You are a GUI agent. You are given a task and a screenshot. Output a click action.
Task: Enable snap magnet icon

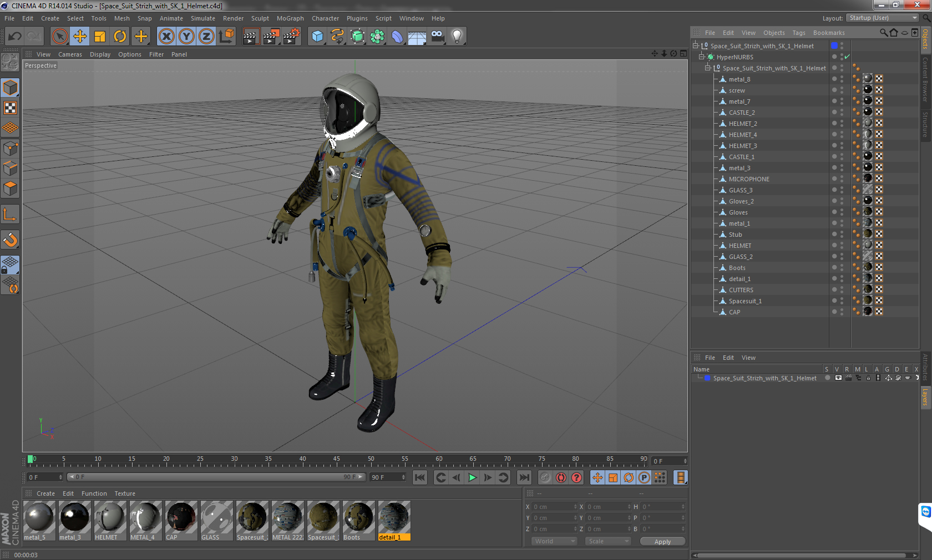coord(11,240)
